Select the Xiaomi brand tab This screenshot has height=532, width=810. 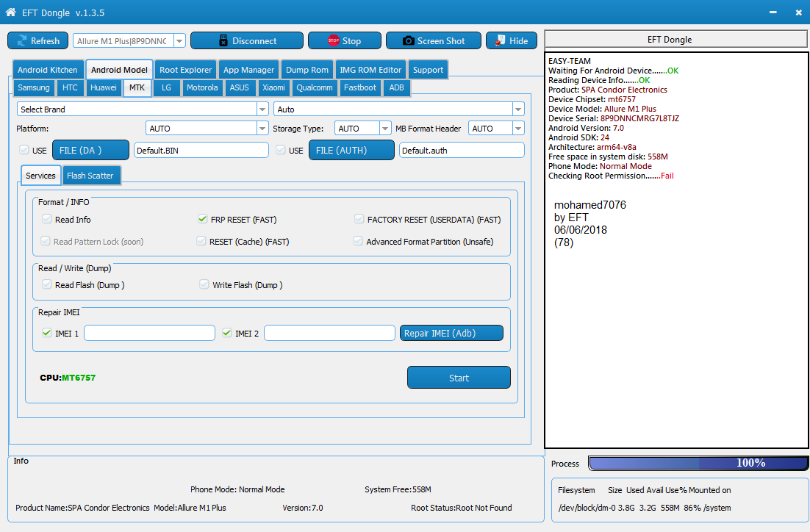click(273, 87)
